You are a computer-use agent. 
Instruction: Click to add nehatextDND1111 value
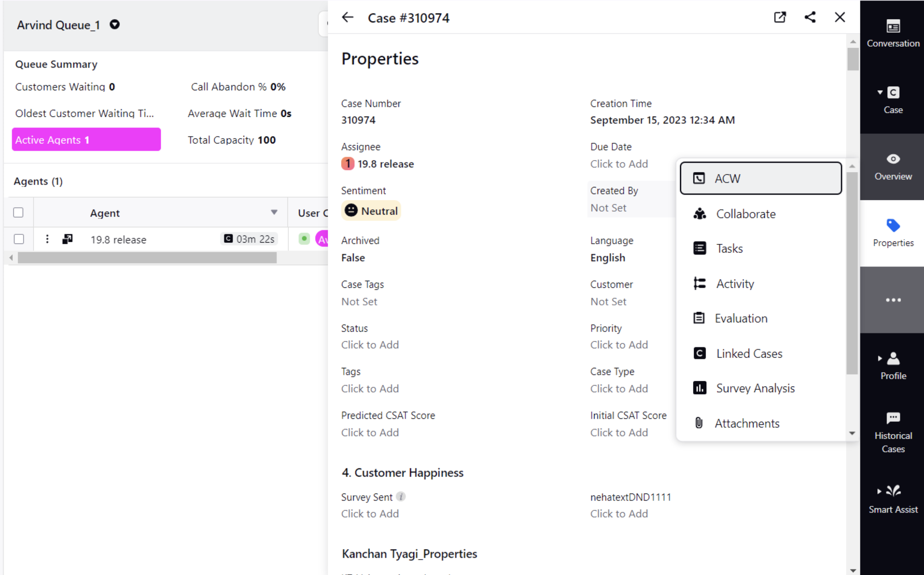point(619,513)
